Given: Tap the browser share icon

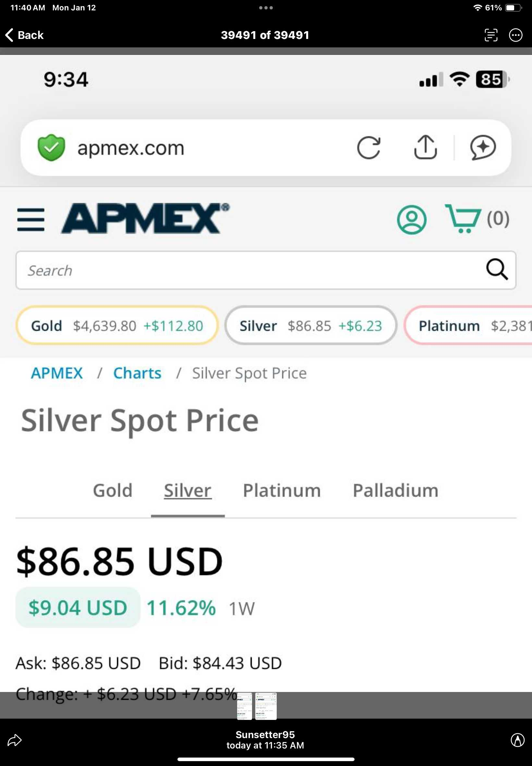Looking at the screenshot, I should (425, 147).
